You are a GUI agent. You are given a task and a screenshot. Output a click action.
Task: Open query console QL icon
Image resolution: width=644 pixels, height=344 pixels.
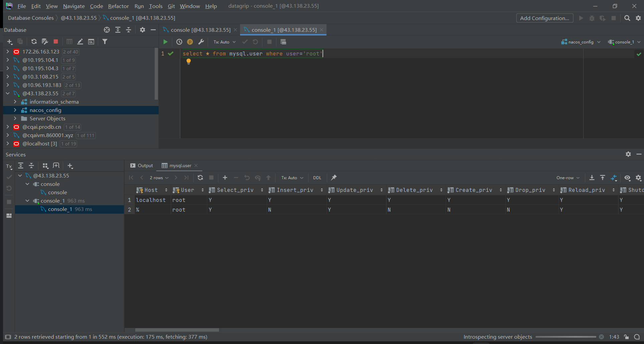[91, 41]
